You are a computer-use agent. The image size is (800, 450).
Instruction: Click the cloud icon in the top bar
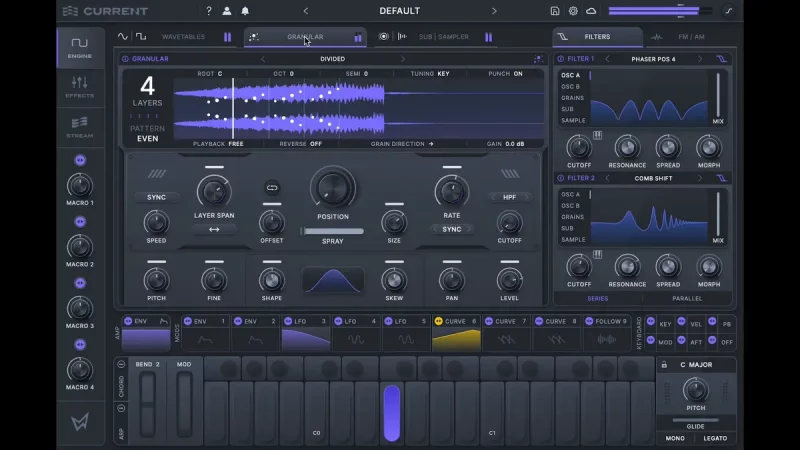tap(591, 11)
